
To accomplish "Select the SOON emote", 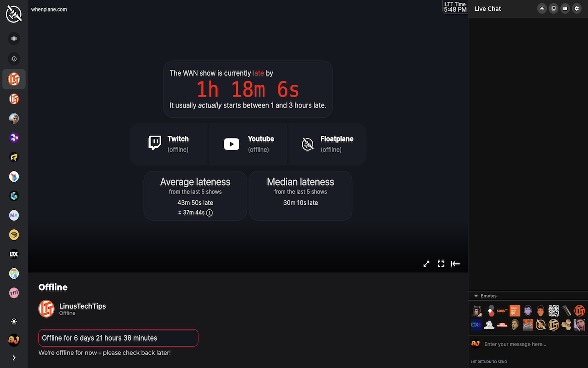I will (502, 310).
